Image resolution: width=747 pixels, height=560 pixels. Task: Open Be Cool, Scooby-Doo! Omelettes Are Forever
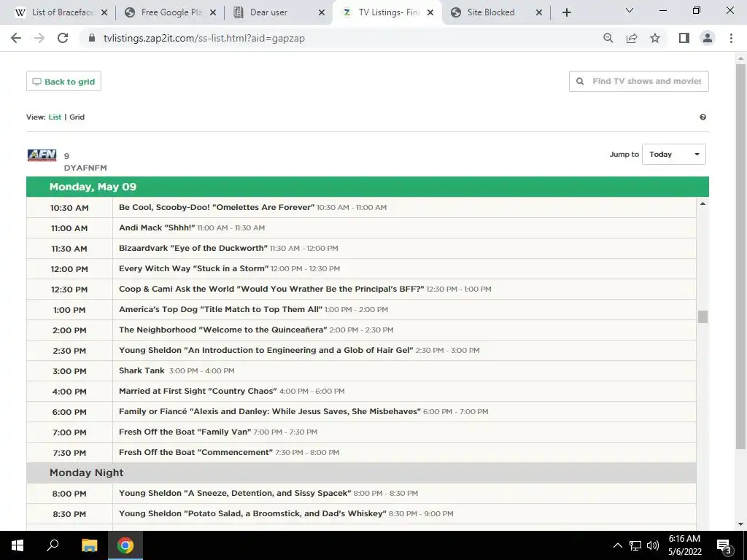216,208
